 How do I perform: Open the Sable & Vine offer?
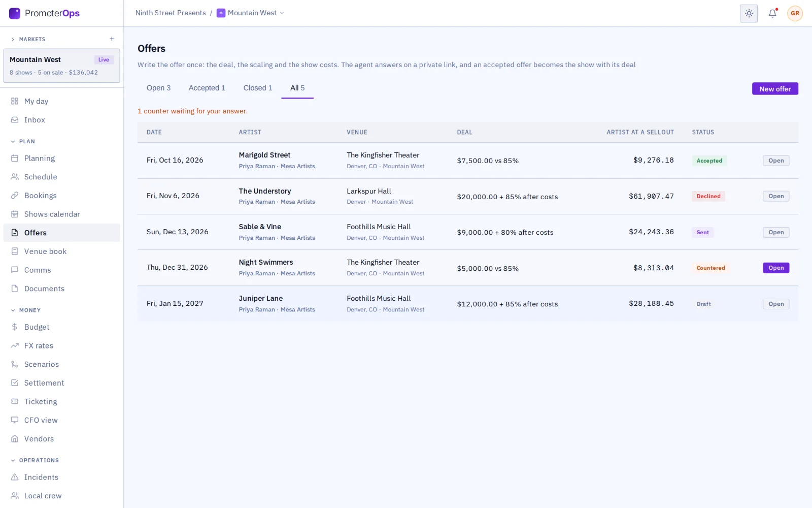tap(776, 232)
